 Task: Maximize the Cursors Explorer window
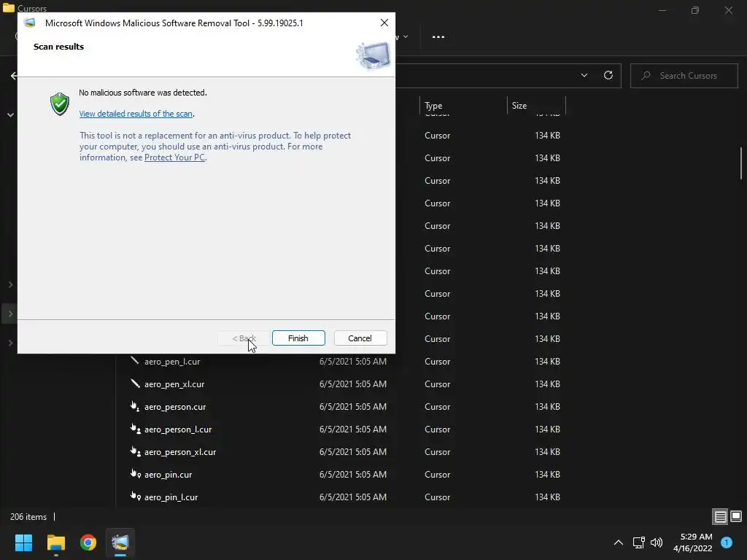695,10
